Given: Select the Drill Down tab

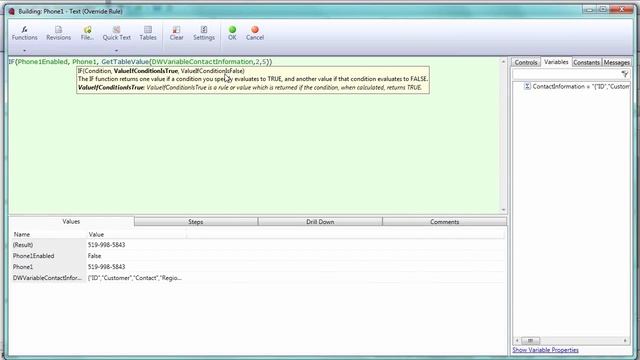Looking at the screenshot, I should coord(320,222).
